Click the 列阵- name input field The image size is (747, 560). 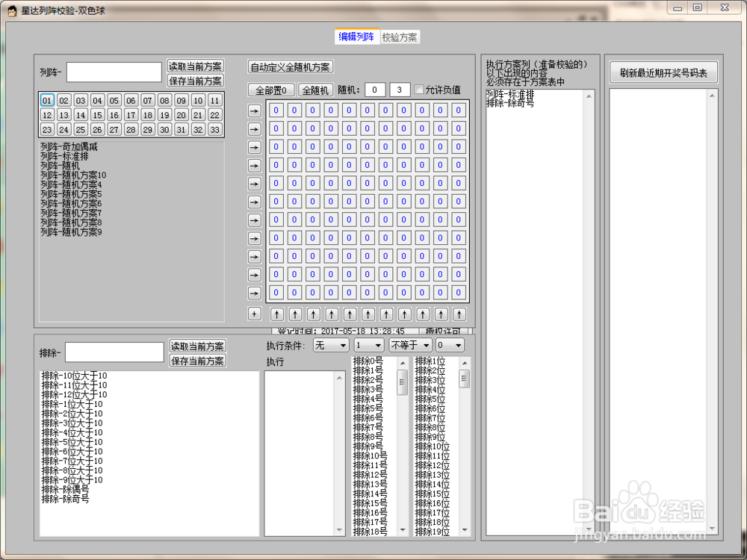point(114,72)
